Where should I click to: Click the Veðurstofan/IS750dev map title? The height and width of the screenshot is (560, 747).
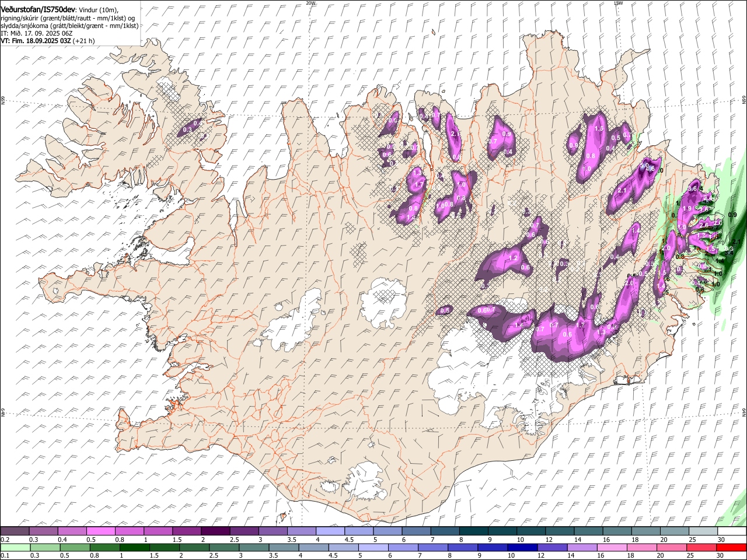38,9
